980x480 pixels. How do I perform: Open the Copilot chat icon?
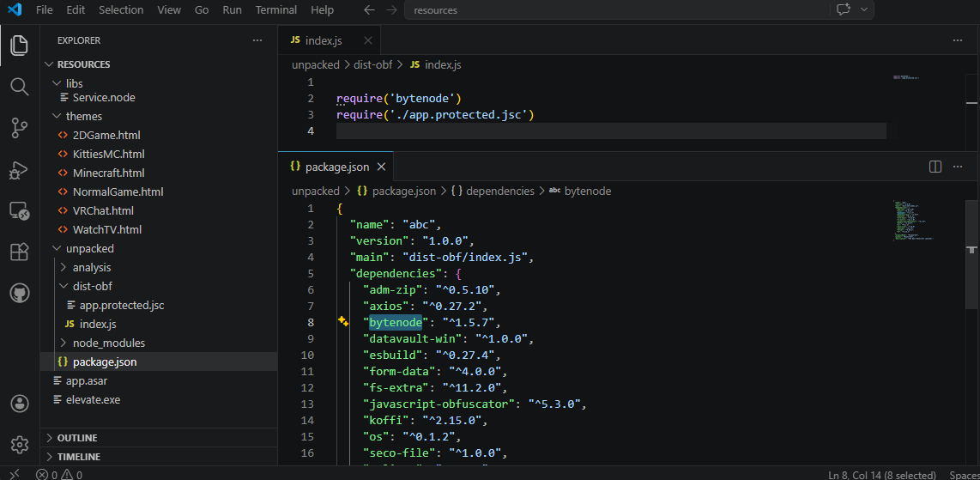pos(843,10)
